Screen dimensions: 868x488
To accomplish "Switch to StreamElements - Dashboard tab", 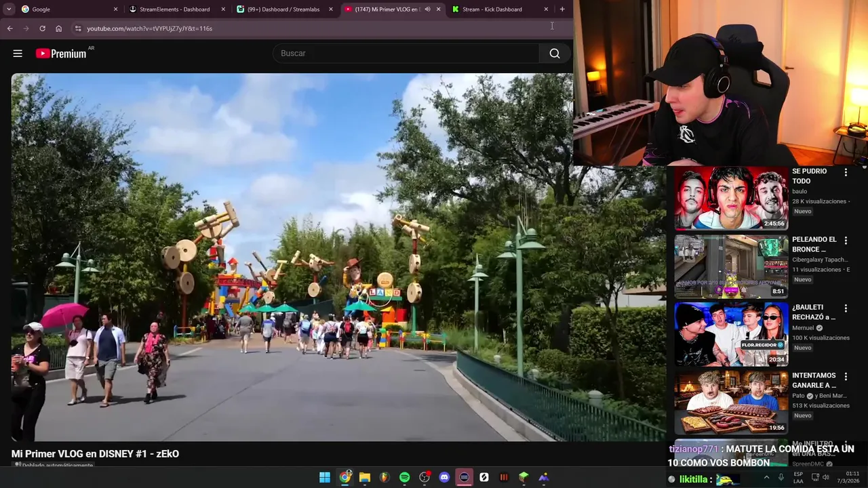I will point(175,9).
